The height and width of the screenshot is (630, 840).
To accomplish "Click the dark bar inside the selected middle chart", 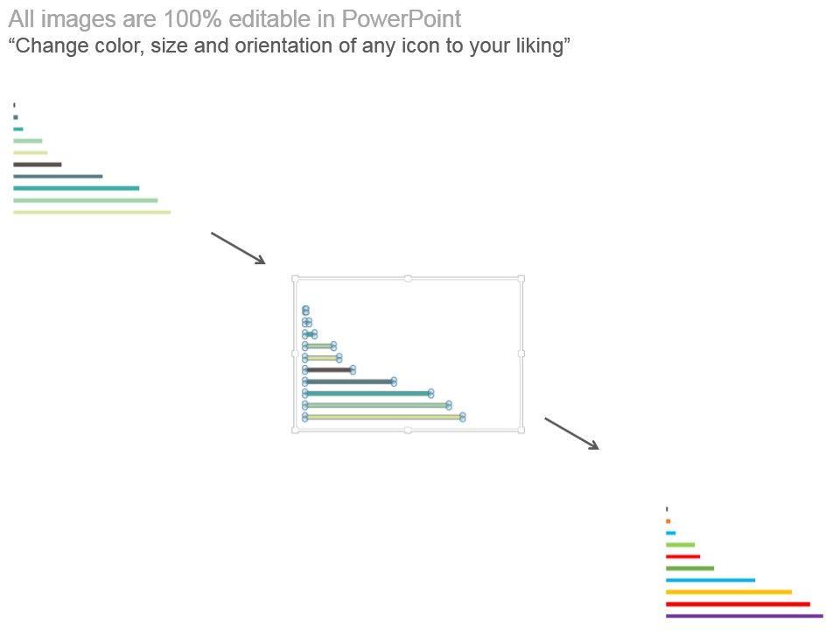I will (328, 370).
